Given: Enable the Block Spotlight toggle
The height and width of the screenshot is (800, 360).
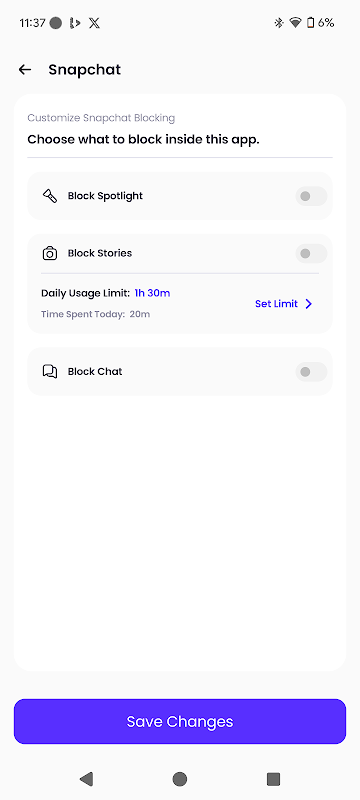Looking at the screenshot, I should (x=311, y=196).
